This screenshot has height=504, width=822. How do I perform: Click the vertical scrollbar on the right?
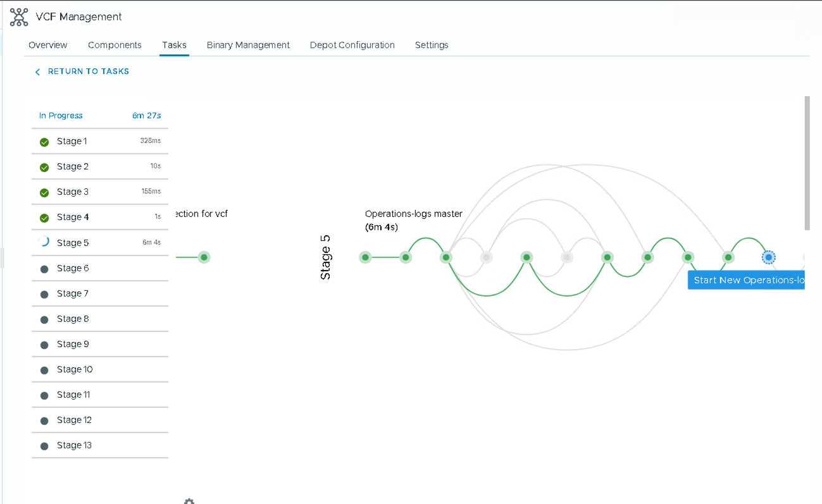tap(807, 163)
